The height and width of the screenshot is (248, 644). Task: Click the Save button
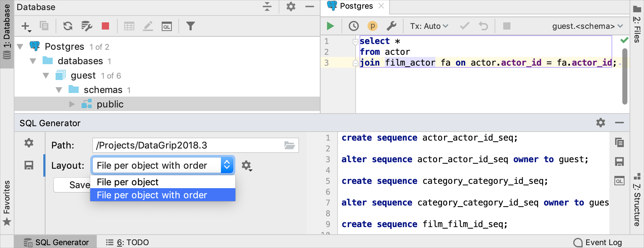point(72,185)
